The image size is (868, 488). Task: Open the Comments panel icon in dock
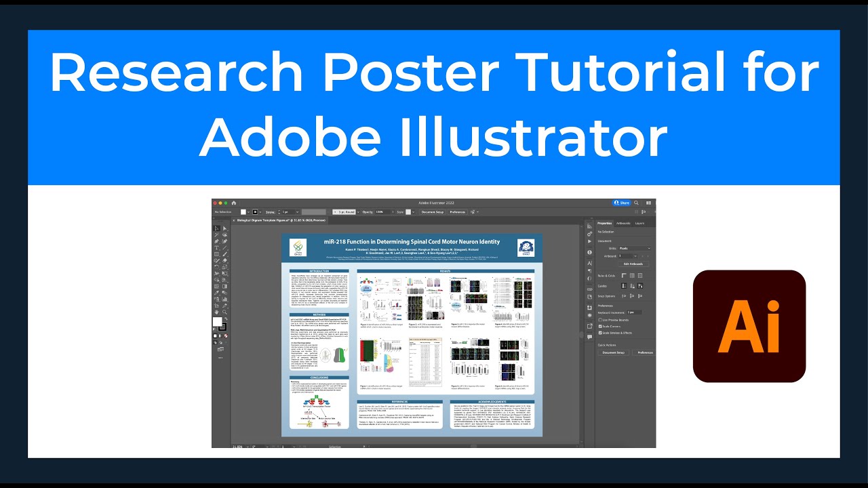[x=590, y=337]
